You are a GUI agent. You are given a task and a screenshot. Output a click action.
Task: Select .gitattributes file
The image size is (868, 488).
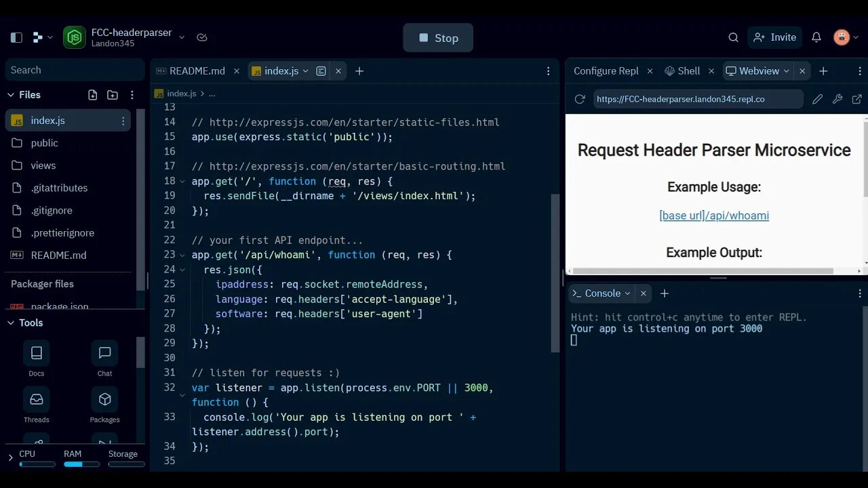68,188
